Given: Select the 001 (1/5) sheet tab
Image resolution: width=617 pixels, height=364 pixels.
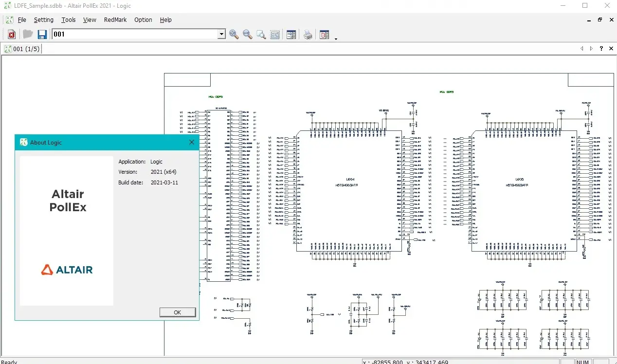Looking at the screenshot, I should tap(22, 49).
